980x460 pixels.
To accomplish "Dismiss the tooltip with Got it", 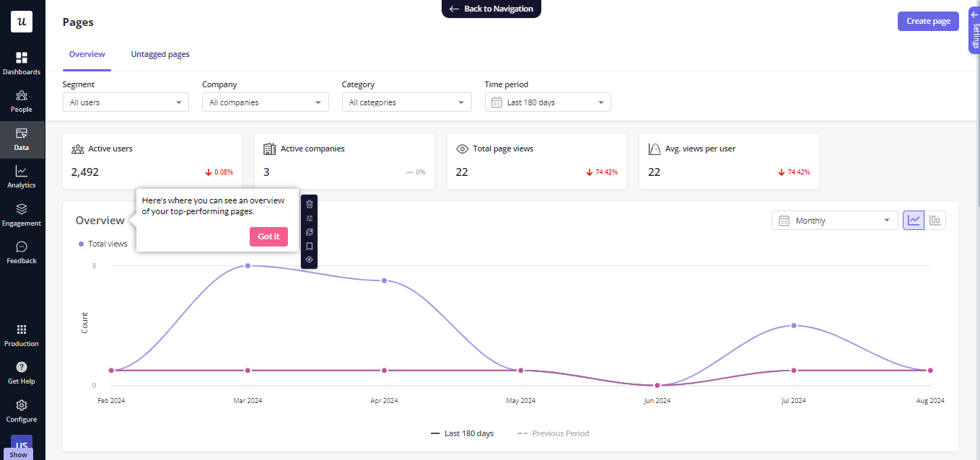I will click(x=268, y=236).
